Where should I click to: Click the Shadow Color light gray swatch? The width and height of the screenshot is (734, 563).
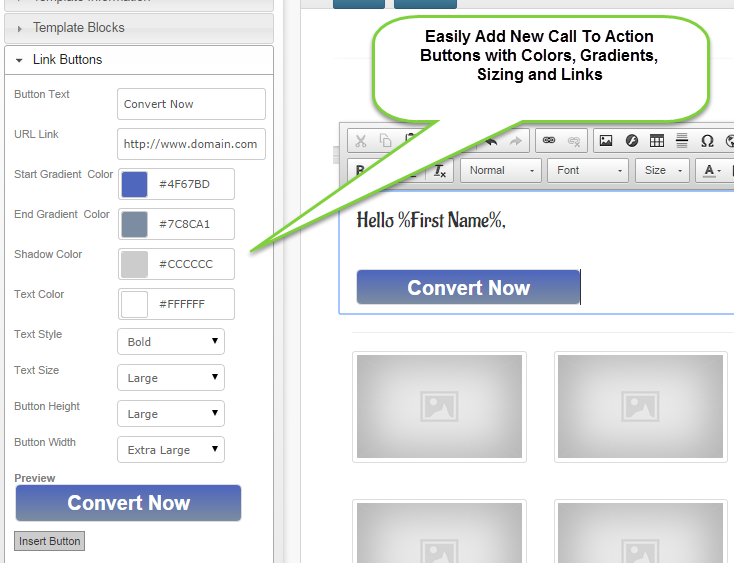click(x=134, y=264)
